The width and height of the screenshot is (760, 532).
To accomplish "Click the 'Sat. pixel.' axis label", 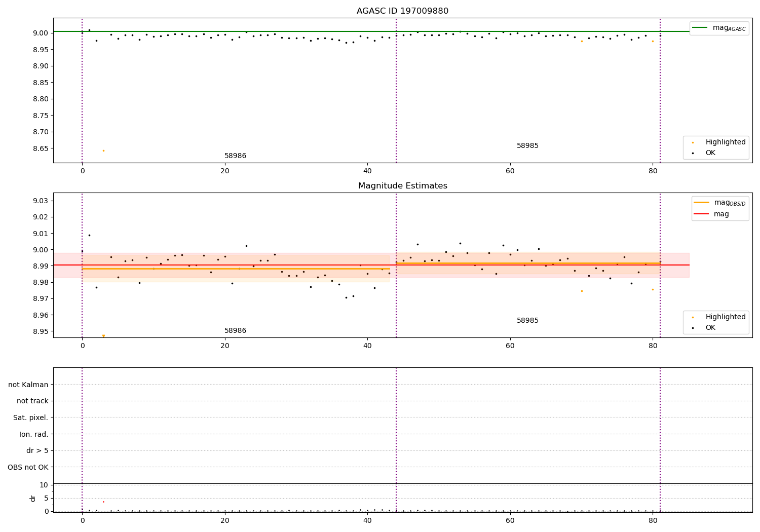I will pos(31,418).
